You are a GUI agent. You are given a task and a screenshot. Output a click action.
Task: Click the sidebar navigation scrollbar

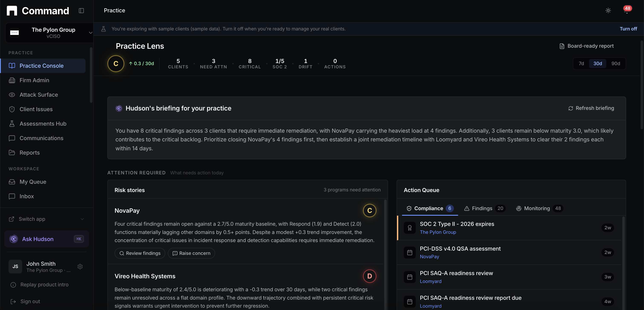pos(91,75)
